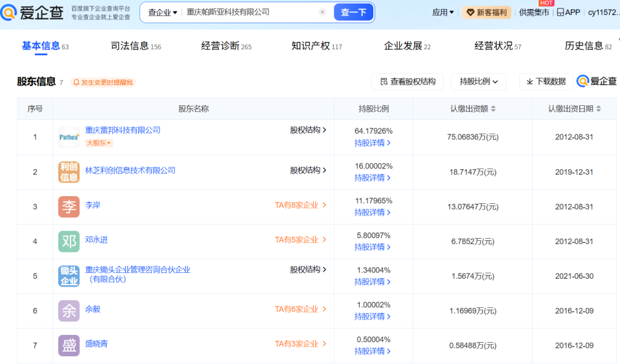Click the 利创信息 logo icon

click(69, 172)
